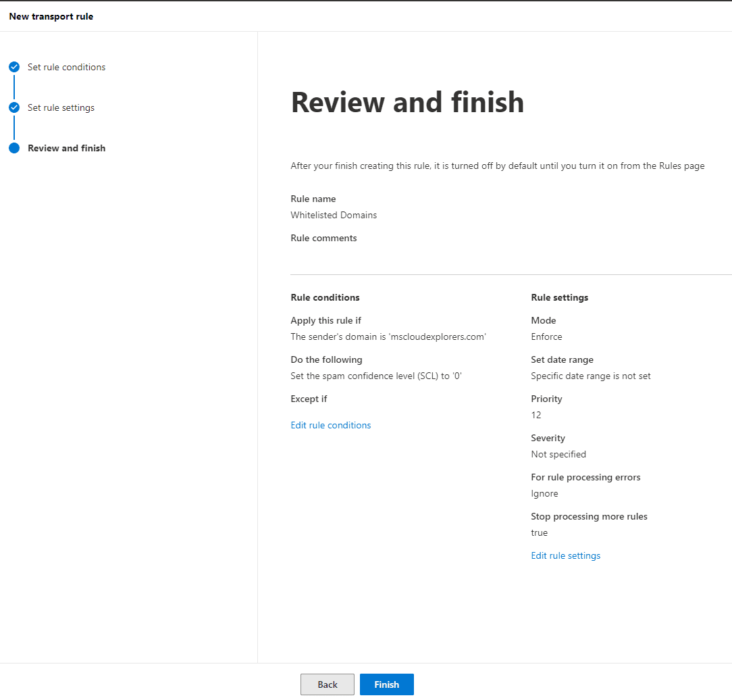Screen dimensions: 732x700
Task: Click the New transport rule title
Action: (51, 16)
